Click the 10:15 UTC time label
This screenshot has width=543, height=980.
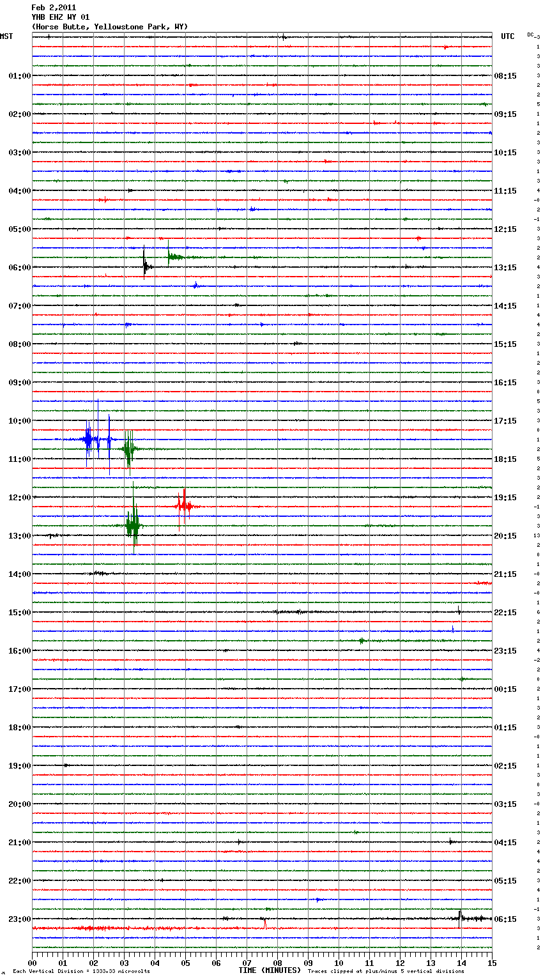click(505, 153)
